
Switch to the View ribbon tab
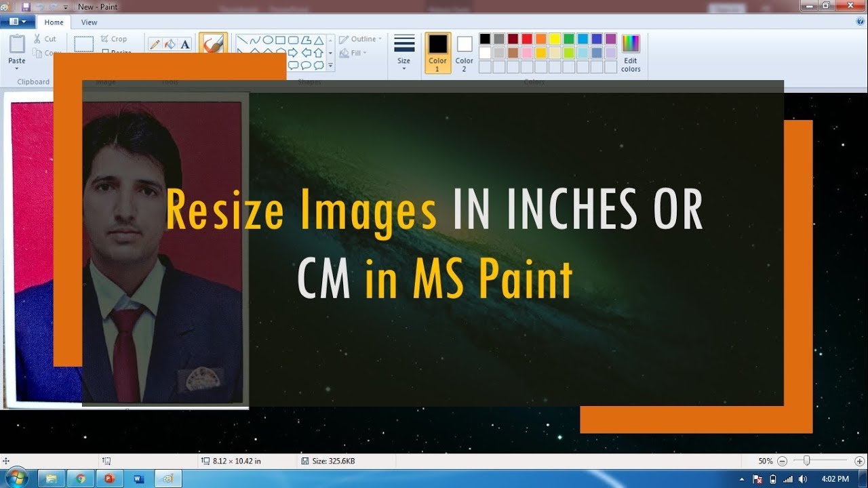90,22
